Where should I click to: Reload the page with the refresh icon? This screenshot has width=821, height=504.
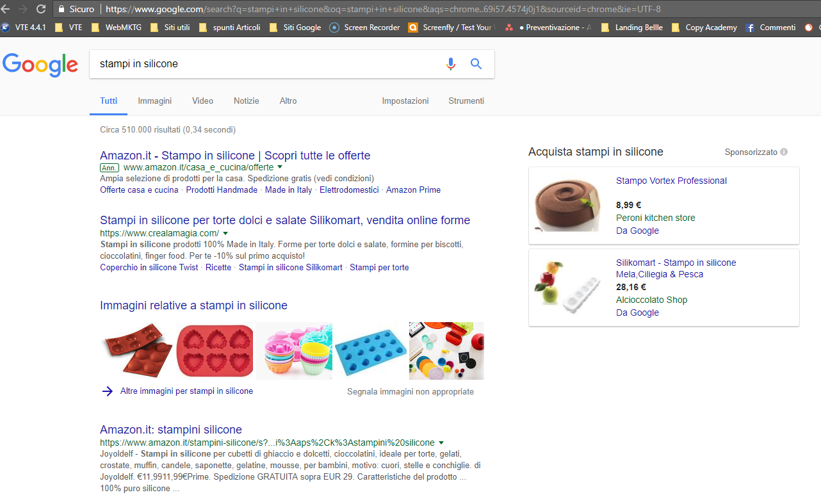point(41,9)
